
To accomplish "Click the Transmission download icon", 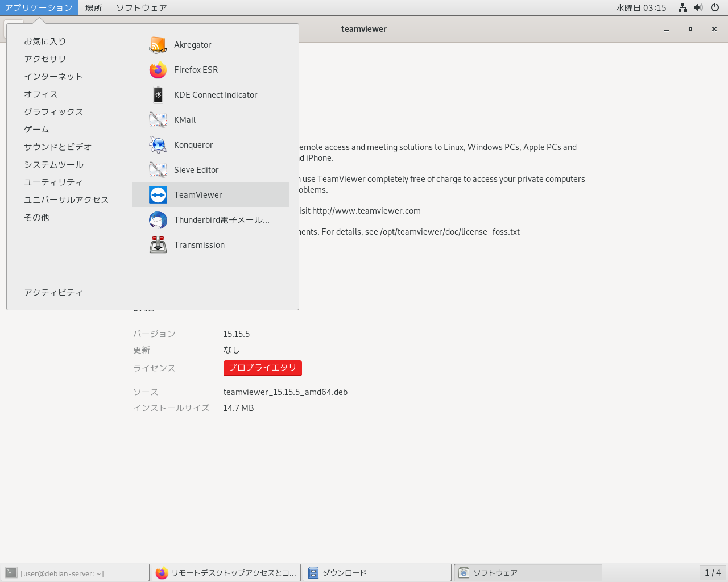I will (x=158, y=245).
